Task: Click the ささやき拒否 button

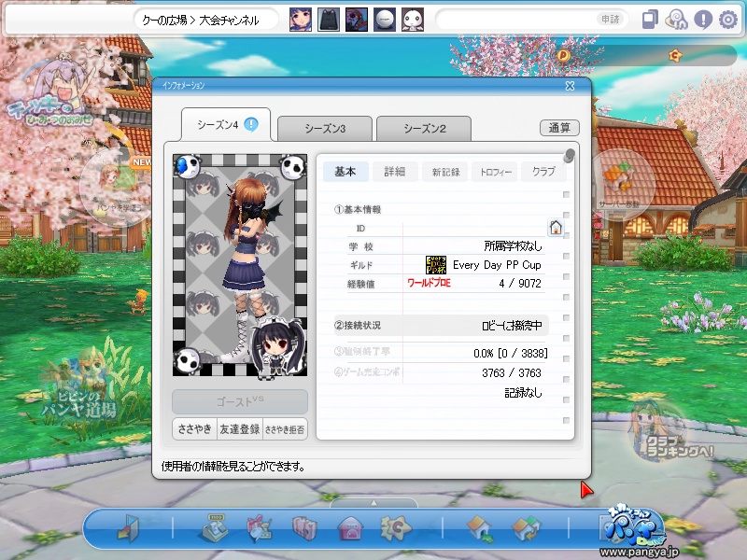Action: pyautogui.click(x=285, y=429)
